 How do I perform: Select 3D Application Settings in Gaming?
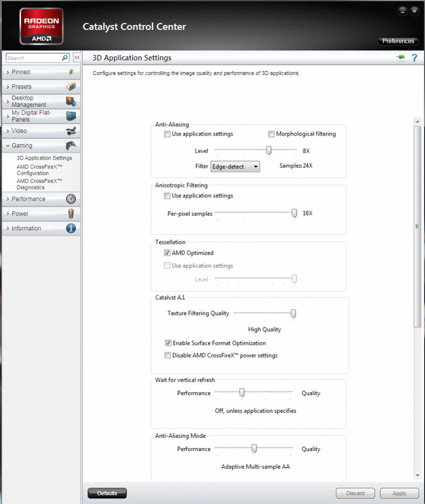(x=44, y=158)
